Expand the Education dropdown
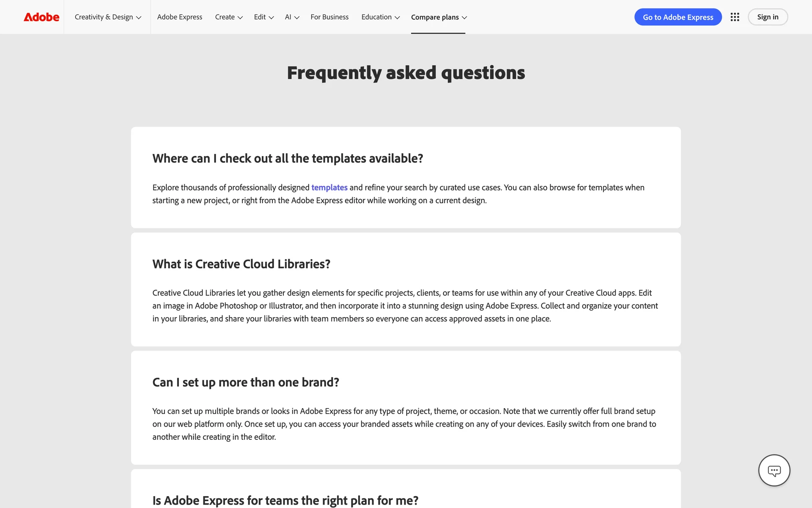Image resolution: width=812 pixels, height=508 pixels. click(380, 17)
